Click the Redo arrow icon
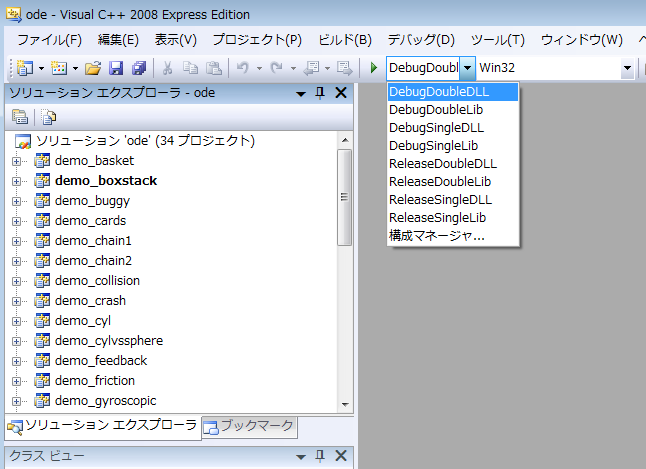Viewport: 646px width, 469px height. [x=277, y=68]
